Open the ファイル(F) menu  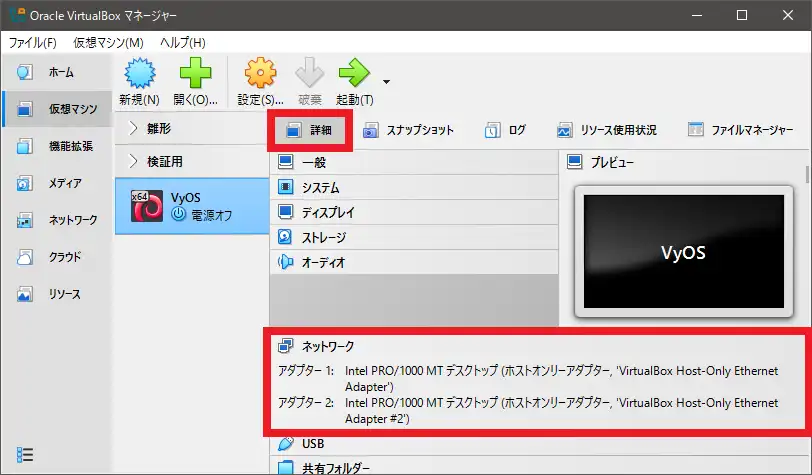[x=33, y=42]
